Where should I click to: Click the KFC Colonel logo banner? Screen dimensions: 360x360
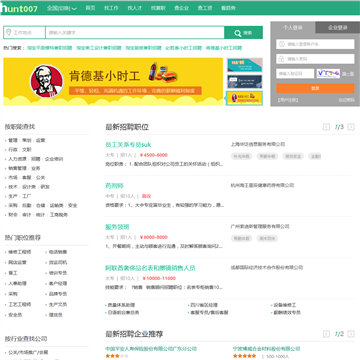46,82
